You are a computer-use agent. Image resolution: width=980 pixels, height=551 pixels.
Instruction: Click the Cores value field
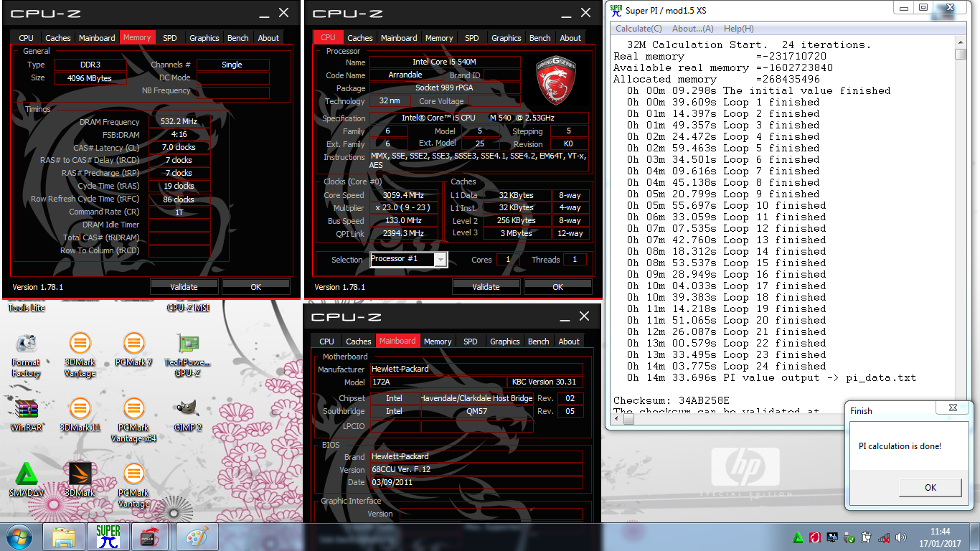(x=508, y=260)
